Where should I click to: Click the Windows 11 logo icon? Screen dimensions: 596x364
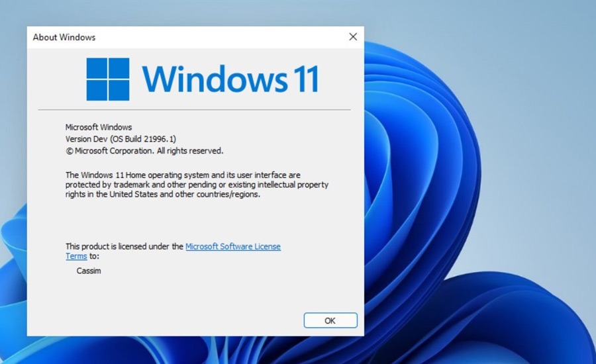pyautogui.click(x=108, y=79)
